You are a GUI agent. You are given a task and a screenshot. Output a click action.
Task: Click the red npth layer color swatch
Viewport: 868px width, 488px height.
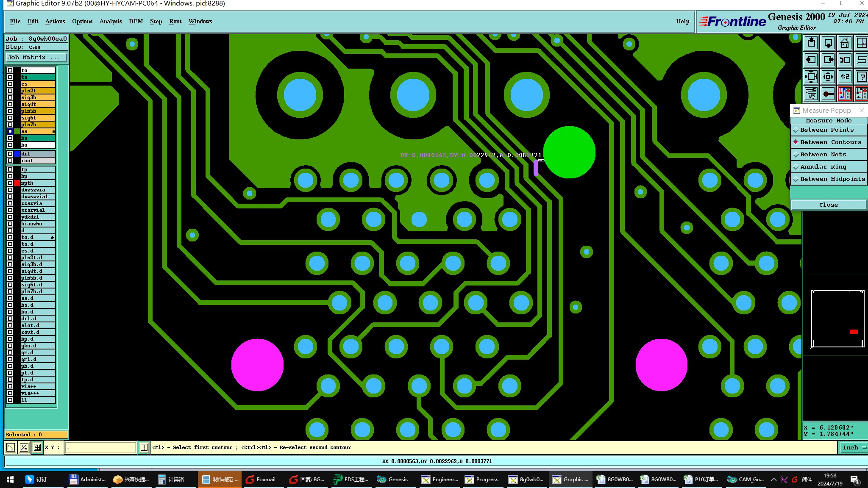point(17,183)
